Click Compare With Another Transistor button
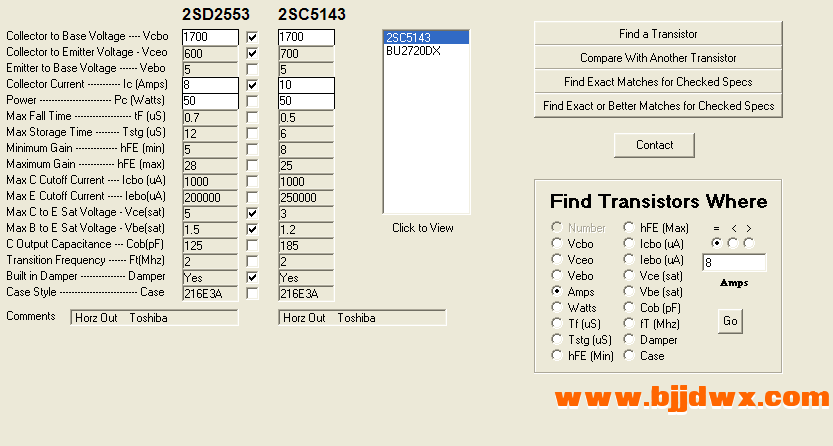833x446 pixels. (658, 58)
